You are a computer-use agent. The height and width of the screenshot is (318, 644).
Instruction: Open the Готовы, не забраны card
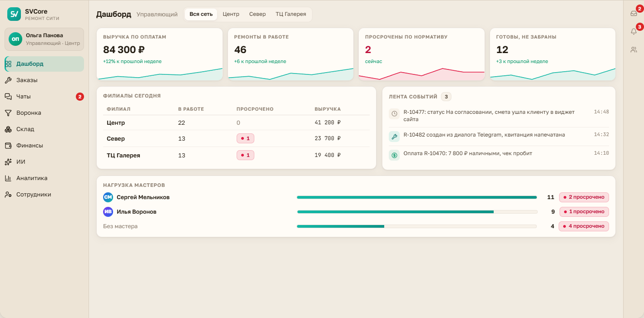pos(553,54)
